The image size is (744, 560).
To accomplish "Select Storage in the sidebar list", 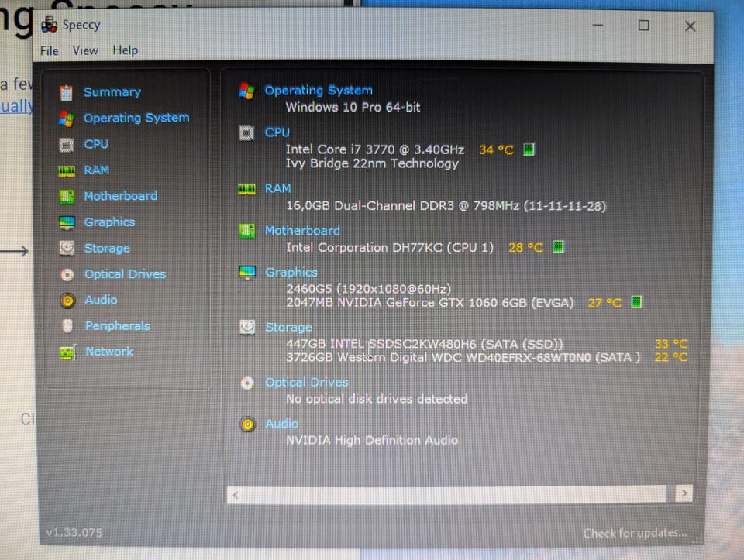I will click(107, 248).
